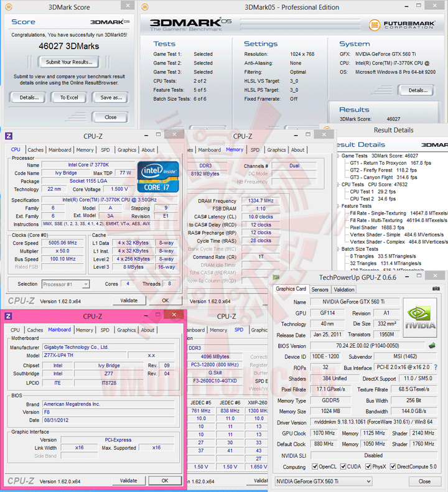Click the G.Skill manufacturer field in SPD window

pos(215,373)
